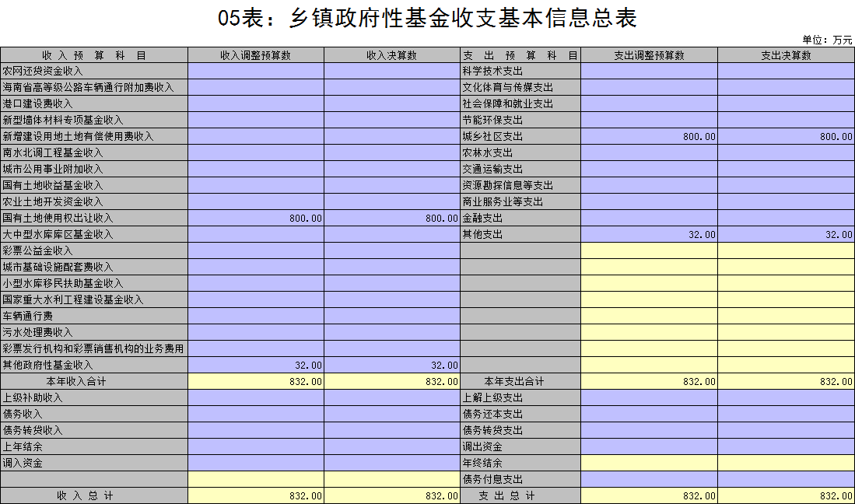
Task: Click the 05表 table title text
Action: click(x=427, y=19)
